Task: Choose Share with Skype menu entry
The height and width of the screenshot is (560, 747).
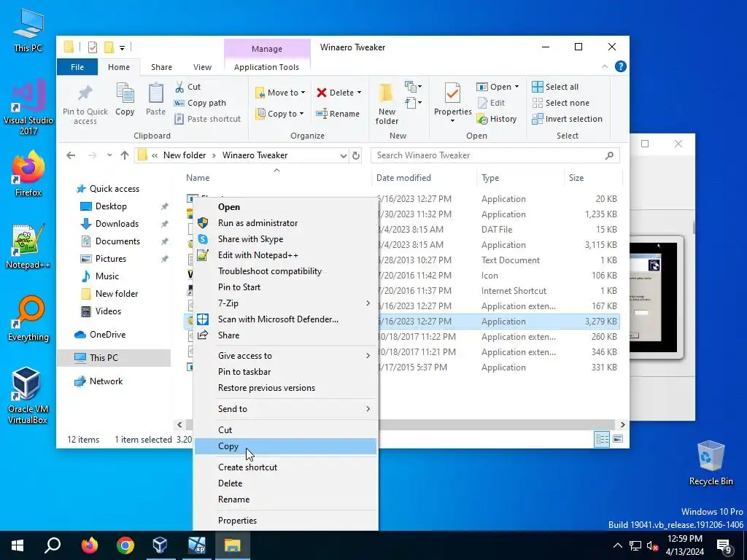Action: tap(285, 239)
